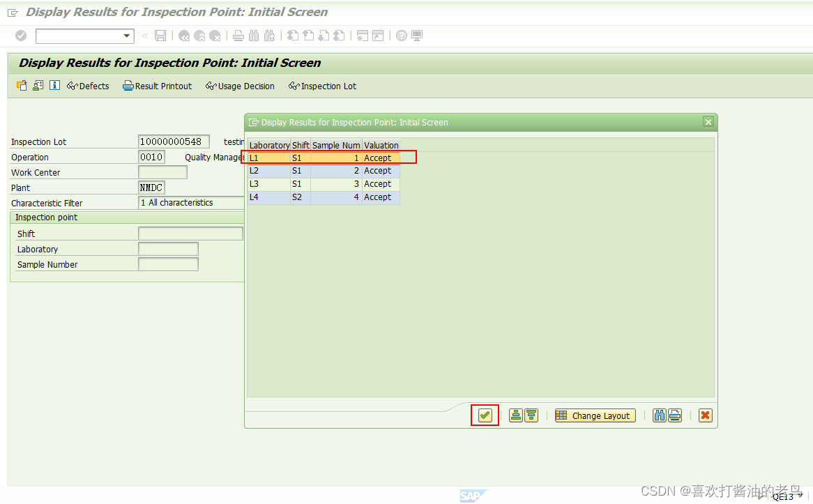Open the Change Layout dialog
Screen dimensions: 813x504
click(x=595, y=415)
